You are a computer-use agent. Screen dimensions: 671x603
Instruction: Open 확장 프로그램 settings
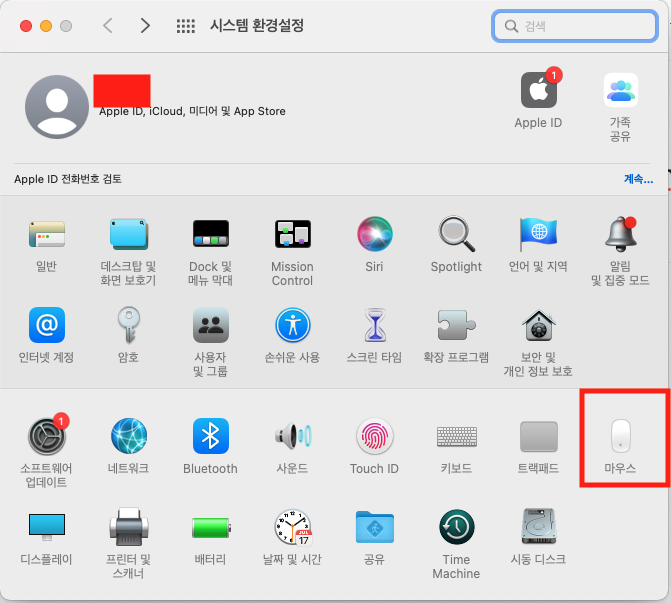pos(456,325)
